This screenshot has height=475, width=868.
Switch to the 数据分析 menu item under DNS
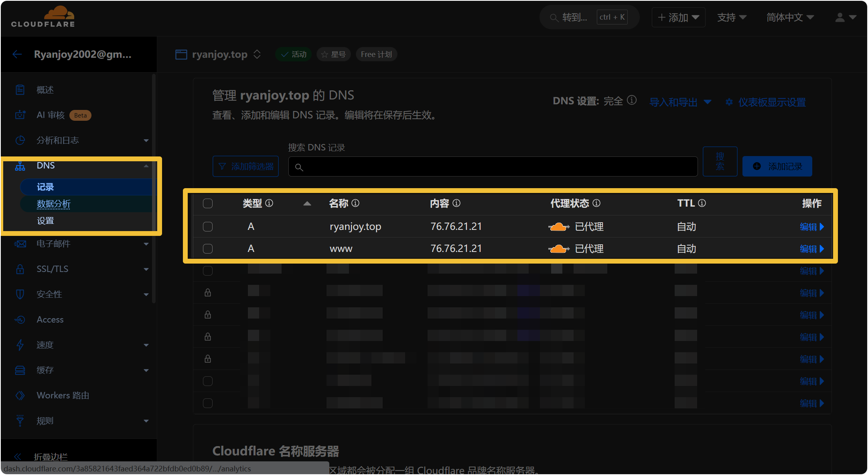point(54,204)
